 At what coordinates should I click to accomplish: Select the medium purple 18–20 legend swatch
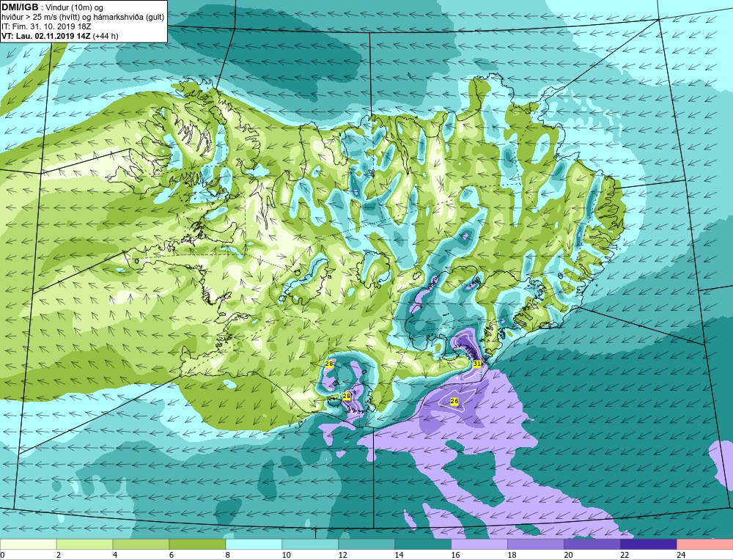click(536, 545)
